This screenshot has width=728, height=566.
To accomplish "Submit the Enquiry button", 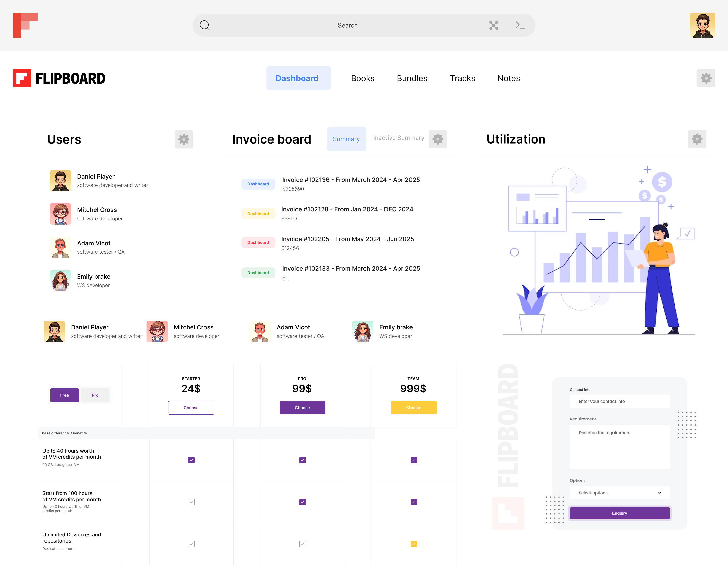I will point(619,513).
